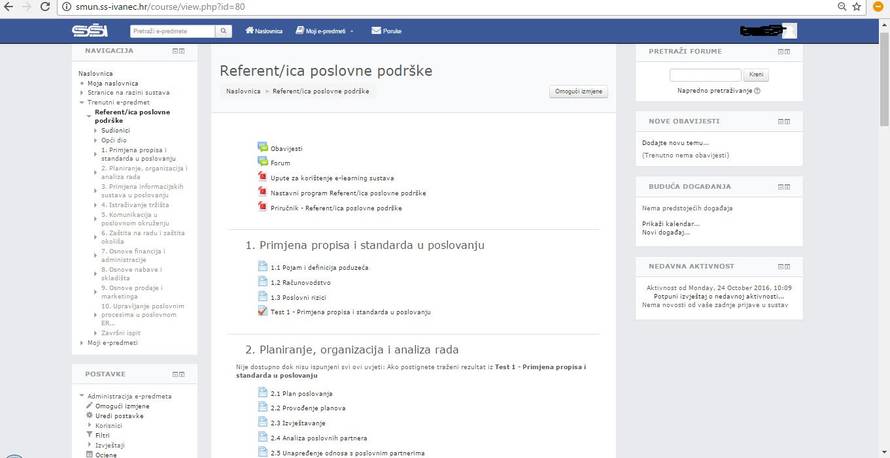Open Napredno pretraživanje link

coord(715,91)
